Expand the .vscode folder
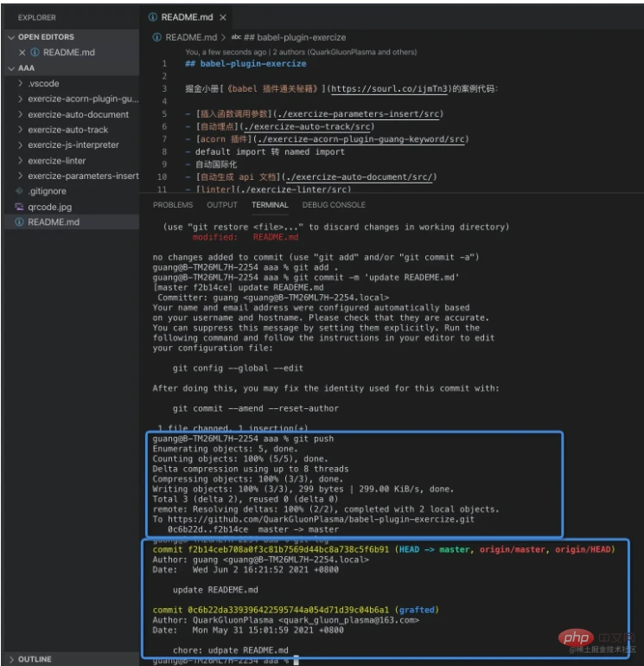This screenshot has width=644, height=666. click(x=20, y=83)
